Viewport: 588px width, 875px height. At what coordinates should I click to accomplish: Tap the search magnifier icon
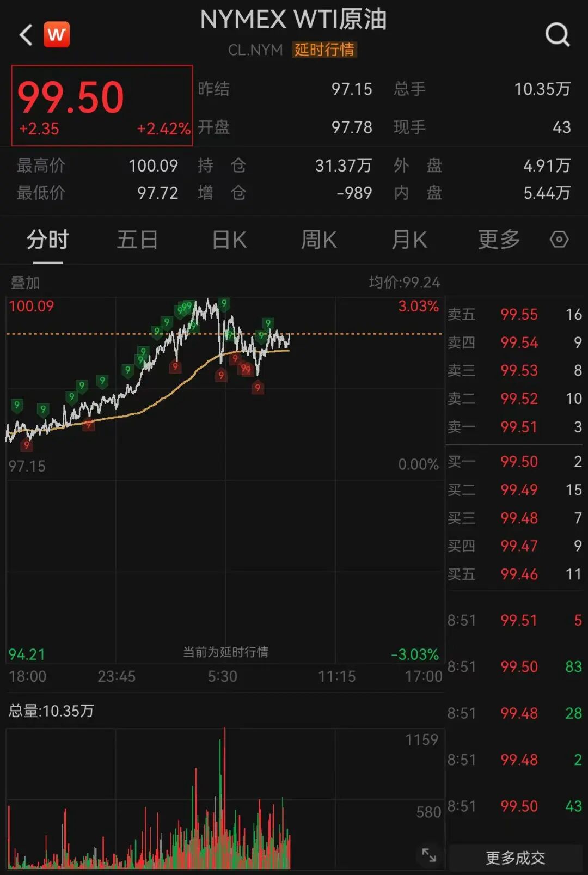pyautogui.click(x=558, y=35)
